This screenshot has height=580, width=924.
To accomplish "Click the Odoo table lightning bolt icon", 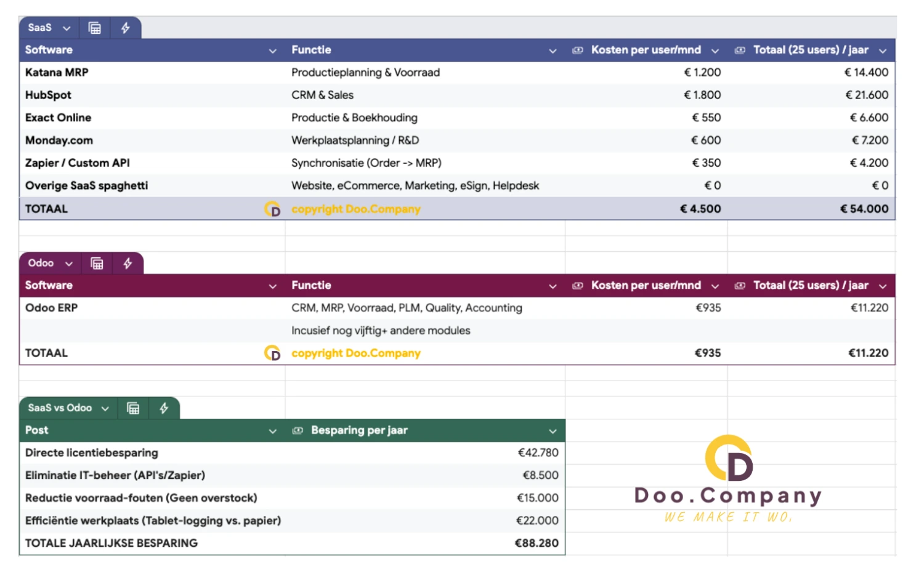I will click(x=128, y=264).
